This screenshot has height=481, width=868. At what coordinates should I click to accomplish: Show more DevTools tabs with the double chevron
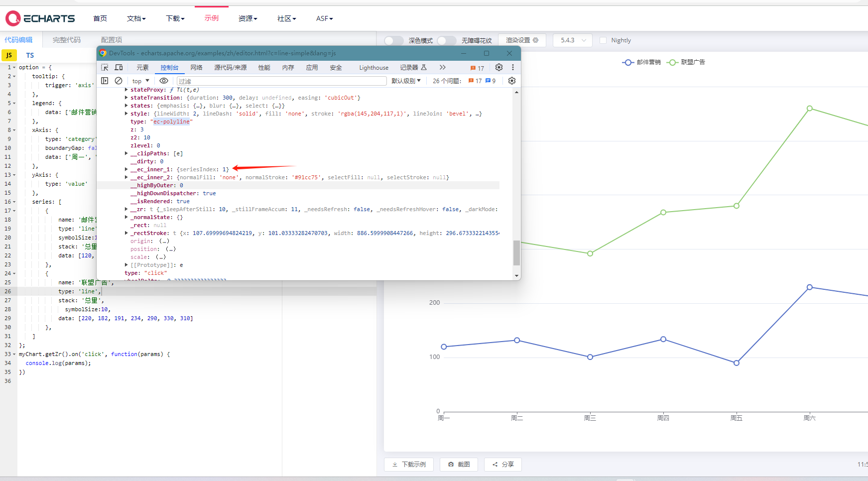442,67
